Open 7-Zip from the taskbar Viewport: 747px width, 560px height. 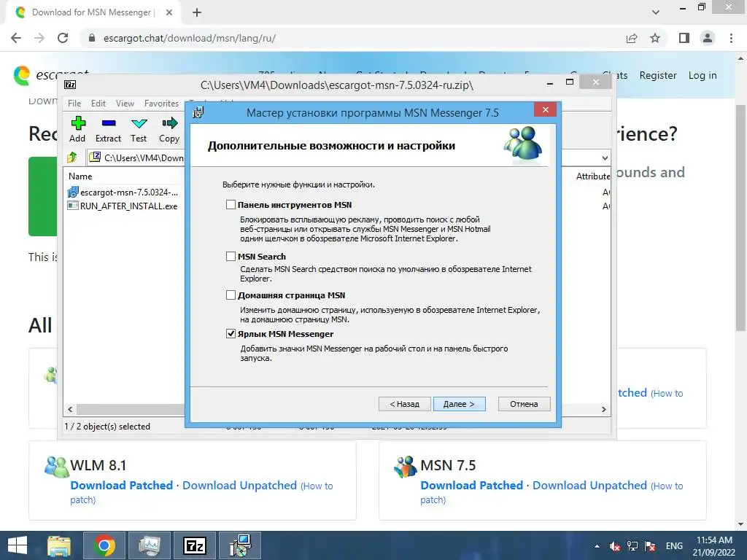tap(195, 545)
